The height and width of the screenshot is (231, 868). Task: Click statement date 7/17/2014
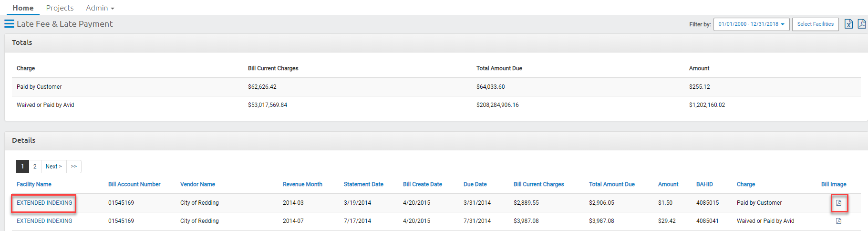point(357,221)
